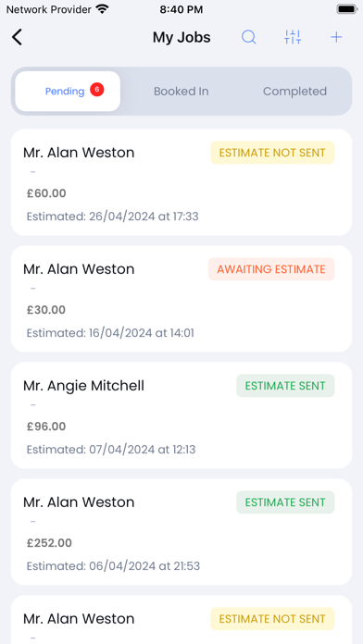Switch to the Completed tab
Screen dimensions: 363x644
[294, 92]
